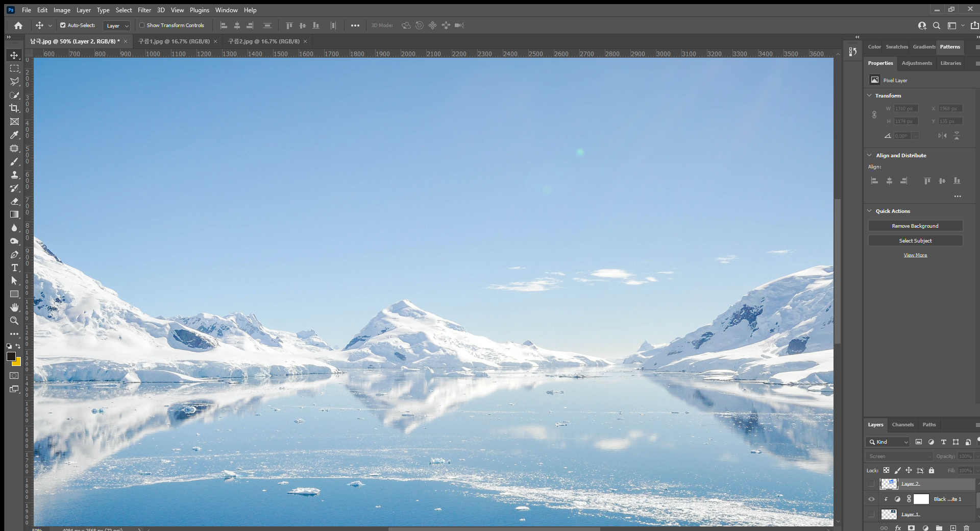Click the Select Subject button
Screen dimensions: 980x531
(x=915, y=240)
